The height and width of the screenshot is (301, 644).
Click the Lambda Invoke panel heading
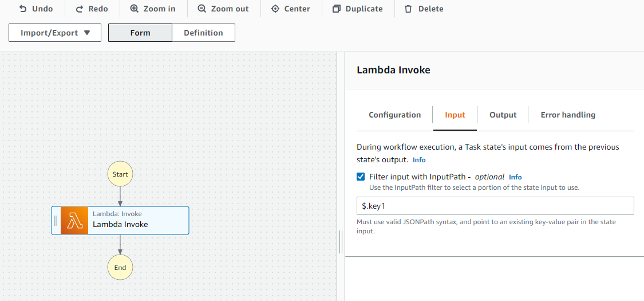point(393,70)
